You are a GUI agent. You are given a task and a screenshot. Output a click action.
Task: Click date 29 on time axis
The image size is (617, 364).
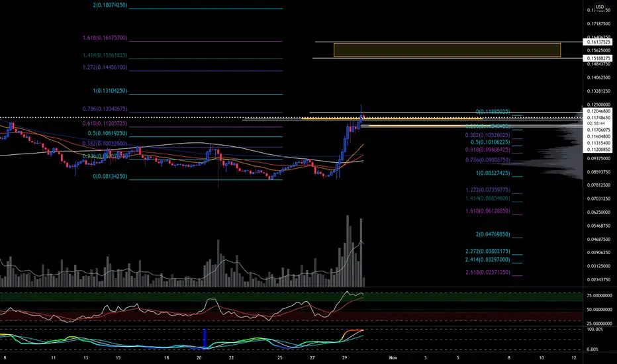tap(344, 357)
